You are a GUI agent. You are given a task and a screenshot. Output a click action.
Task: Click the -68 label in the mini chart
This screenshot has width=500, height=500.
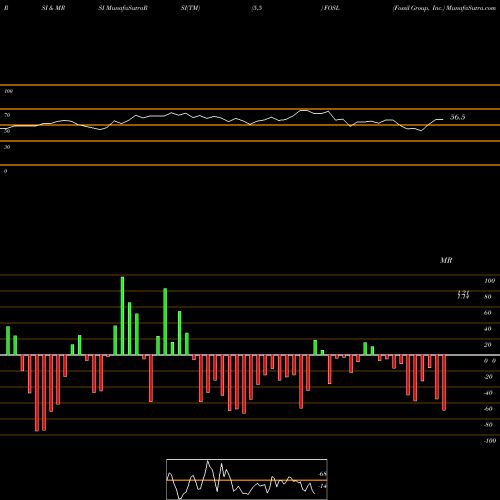tap(323, 474)
